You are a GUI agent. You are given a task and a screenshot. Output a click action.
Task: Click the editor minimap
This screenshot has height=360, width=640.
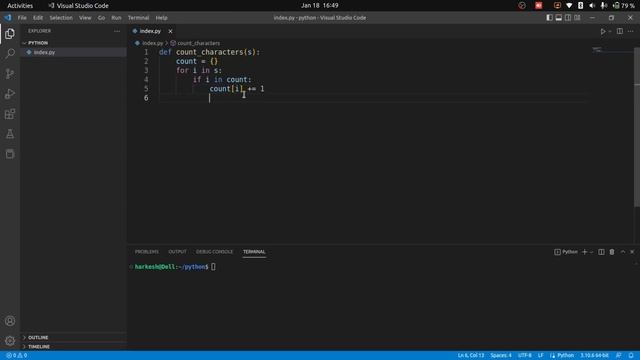(611, 50)
